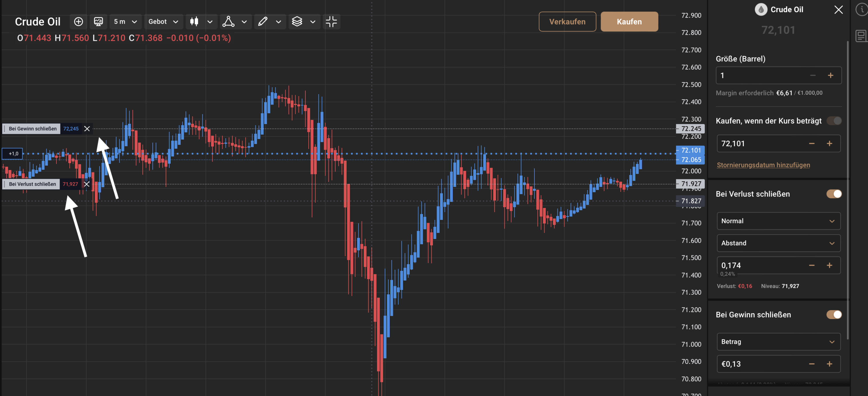This screenshot has height=396, width=868.
Task: Click the 72.065 current price axis label
Action: (x=690, y=160)
